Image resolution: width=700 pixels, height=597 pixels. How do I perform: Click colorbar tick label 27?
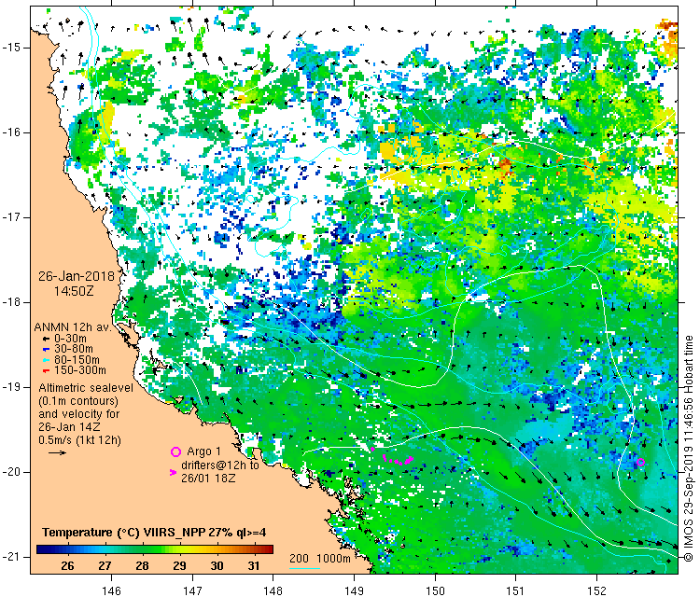105,566
